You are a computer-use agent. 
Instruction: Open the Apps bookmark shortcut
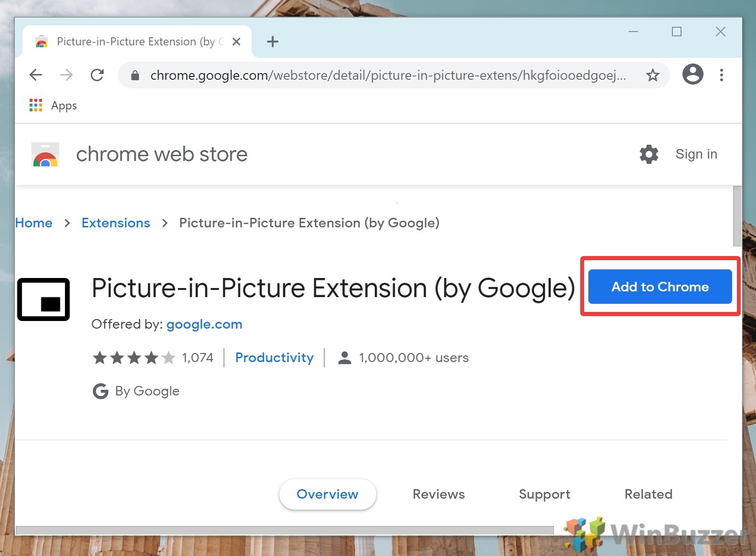point(53,106)
